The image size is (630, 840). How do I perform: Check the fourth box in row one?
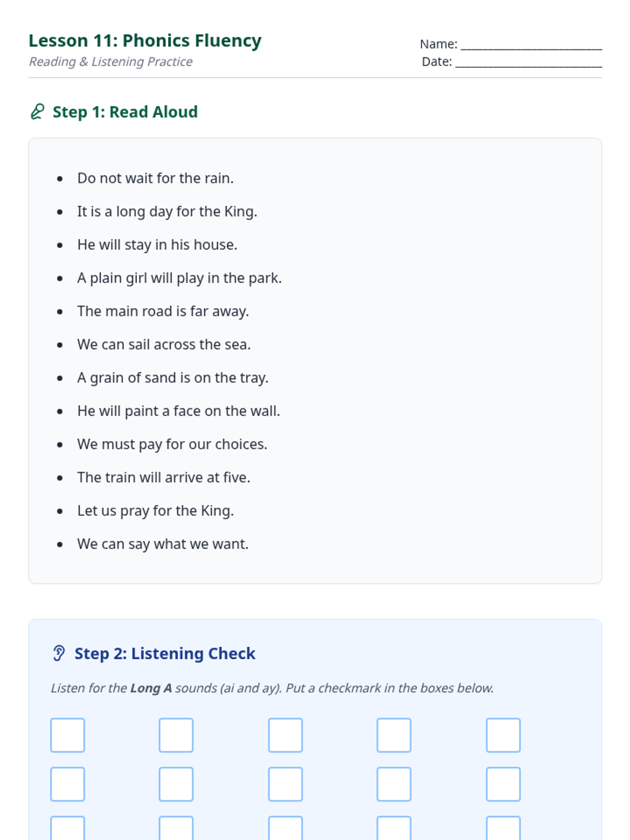pyautogui.click(x=394, y=735)
